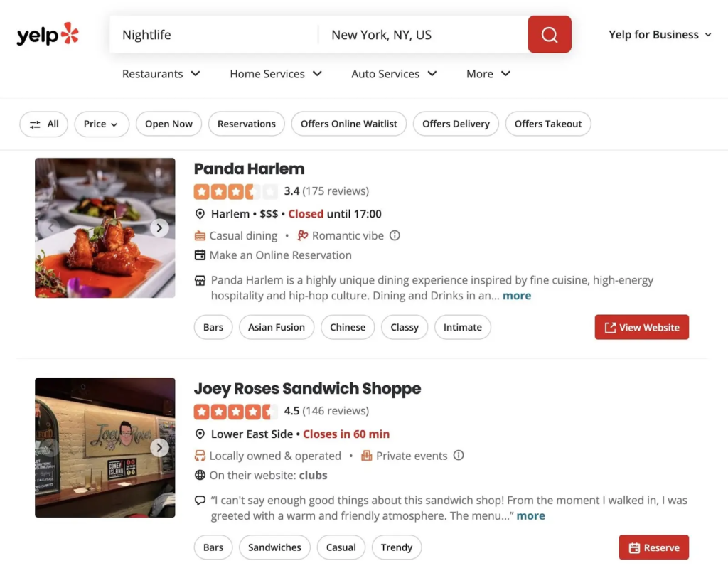This screenshot has width=728, height=578.
Task: Select the Asian Fusion tag
Action: [277, 327]
